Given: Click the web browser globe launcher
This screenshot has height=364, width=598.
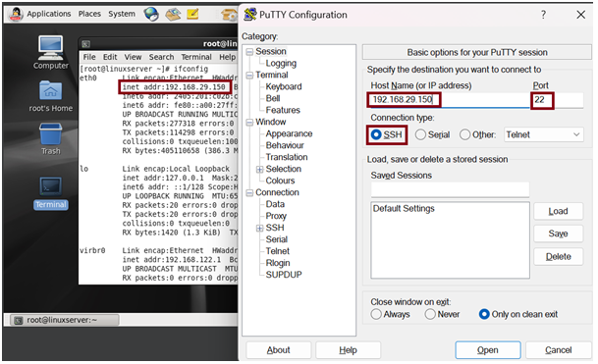Looking at the screenshot, I should pos(151,14).
